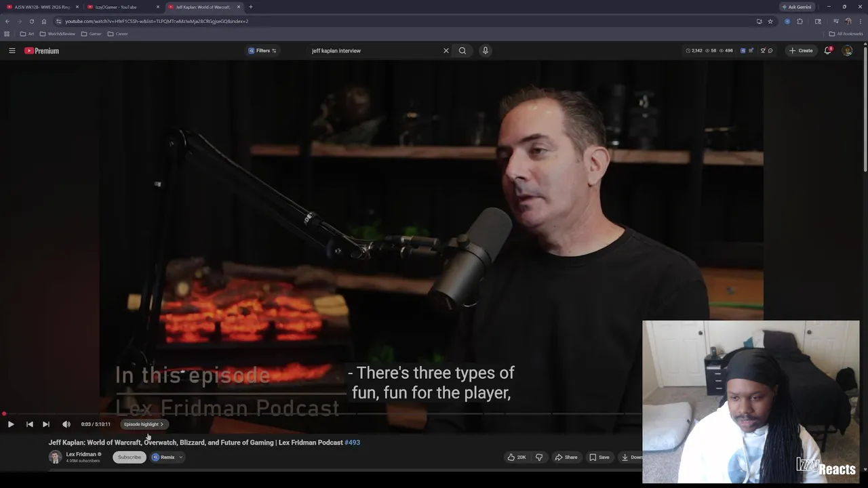This screenshot has height=488, width=868.
Task: Subscribe to Lex Fridman channel
Action: coord(130,457)
